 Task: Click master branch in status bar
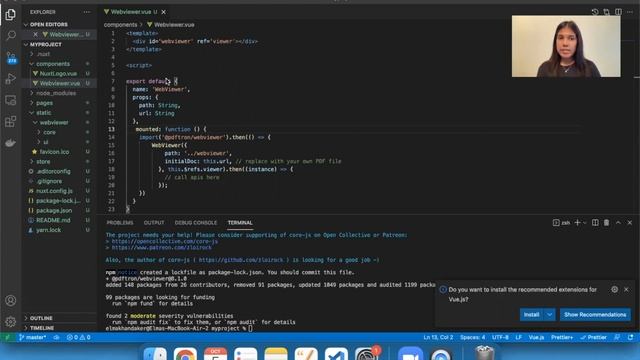coord(32,338)
